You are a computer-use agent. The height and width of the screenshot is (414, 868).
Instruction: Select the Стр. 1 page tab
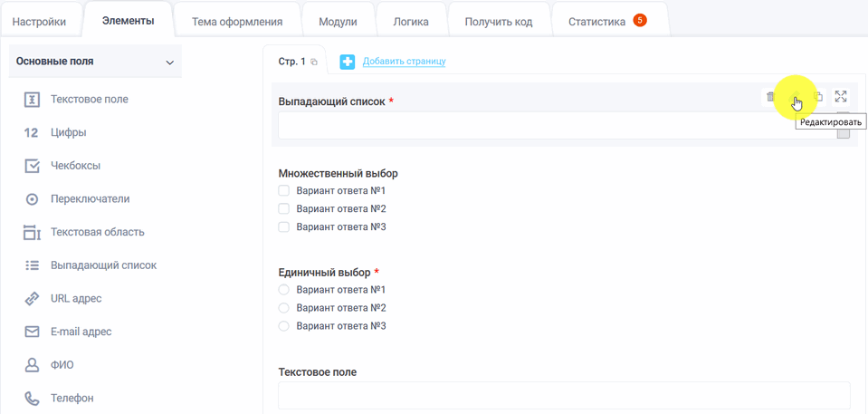pos(291,63)
